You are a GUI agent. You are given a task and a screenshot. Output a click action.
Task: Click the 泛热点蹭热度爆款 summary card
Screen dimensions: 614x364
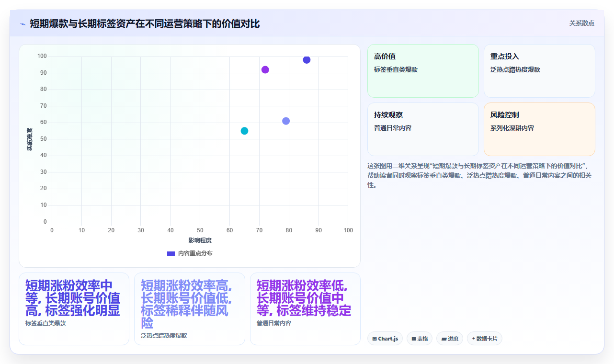coord(190,309)
